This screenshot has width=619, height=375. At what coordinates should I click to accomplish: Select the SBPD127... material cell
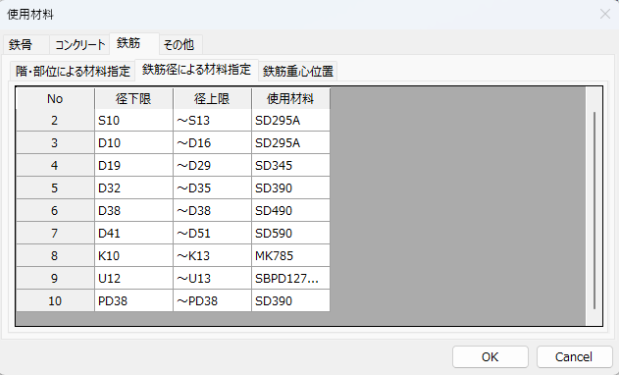(x=291, y=278)
